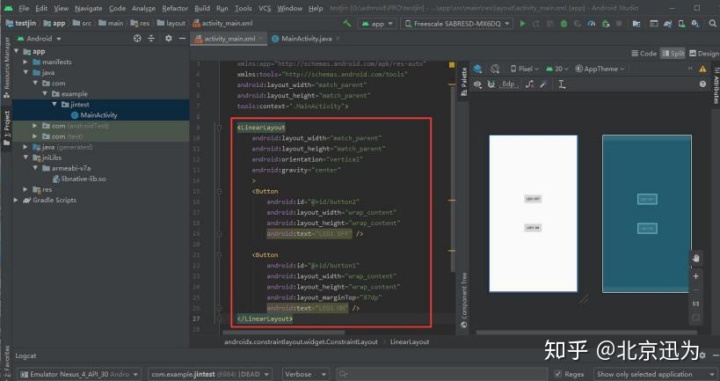The height and width of the screenshot is (381, 720).
Task: Click the gray Stop icon in the toolbar
Action: pyautogui.click(x=619, y=23)
